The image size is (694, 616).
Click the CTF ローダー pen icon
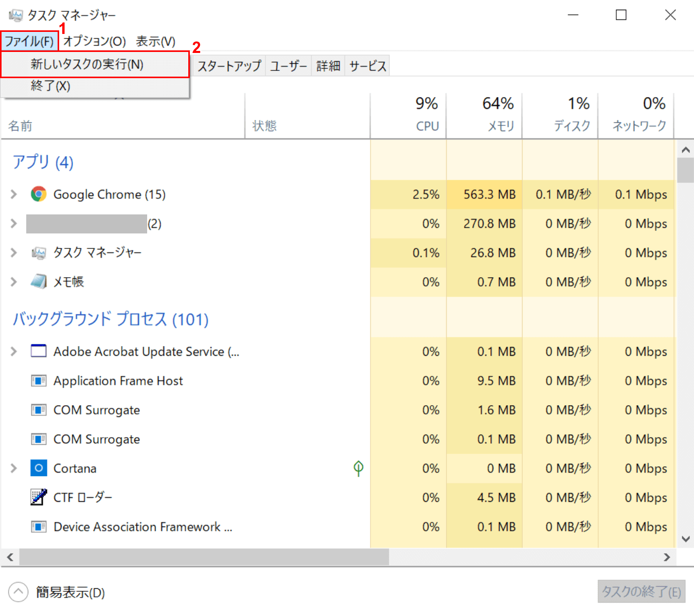click(x=39, y=497)
